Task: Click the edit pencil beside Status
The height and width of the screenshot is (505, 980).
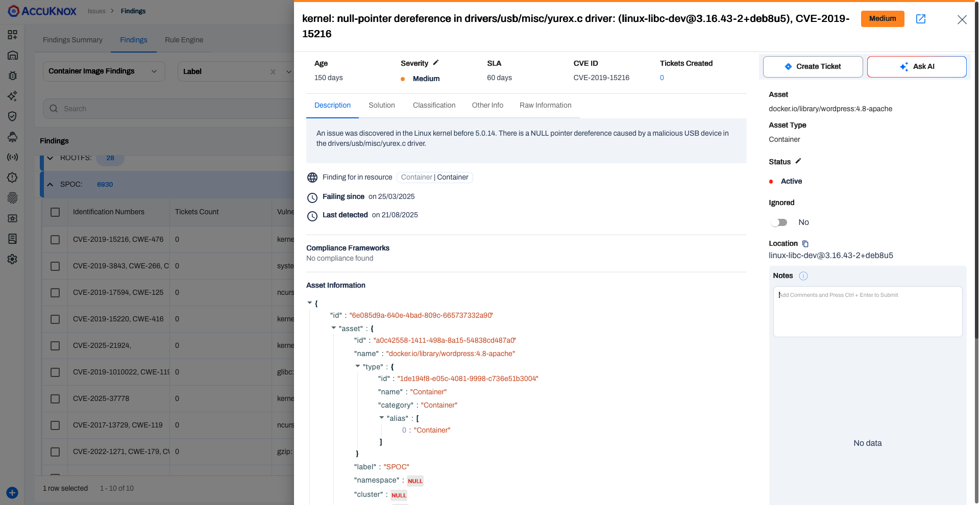Action: coord(798,161)
